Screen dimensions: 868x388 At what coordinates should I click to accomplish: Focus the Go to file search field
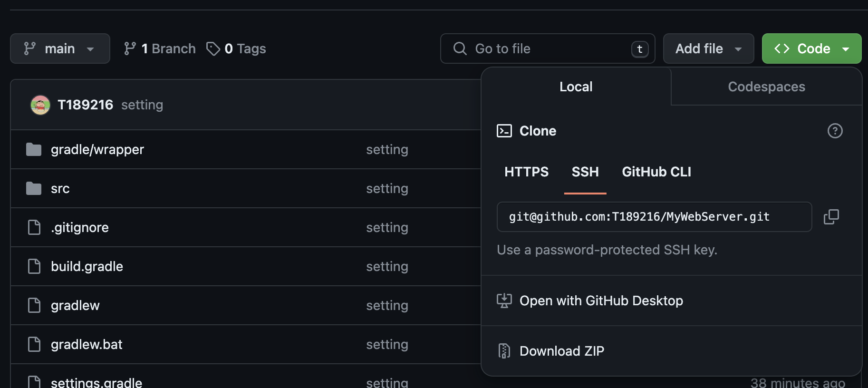click(x=547, y=48)
